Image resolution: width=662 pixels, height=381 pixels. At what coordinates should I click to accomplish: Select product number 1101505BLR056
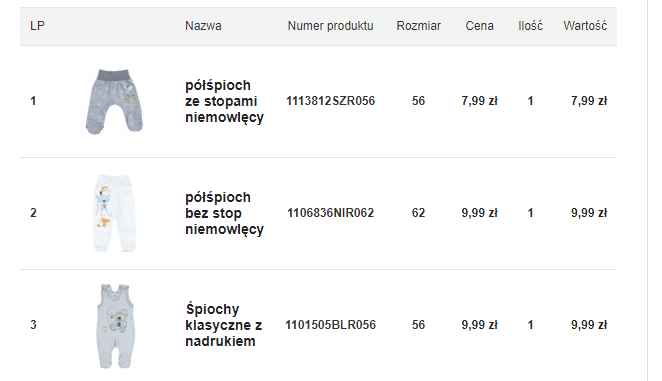click(x=331, y=325)
